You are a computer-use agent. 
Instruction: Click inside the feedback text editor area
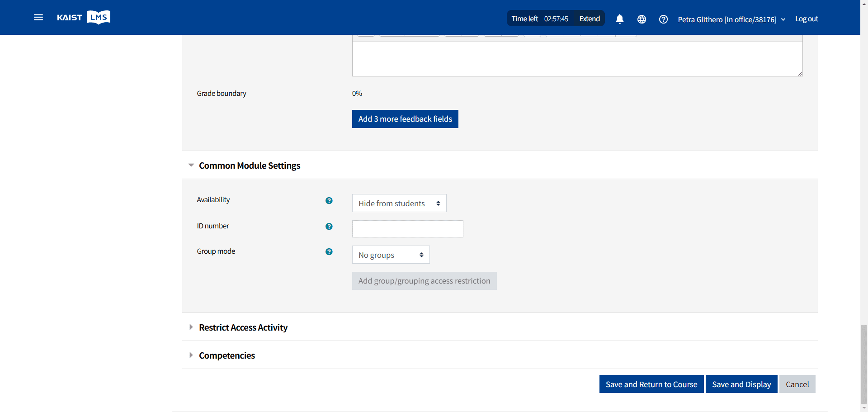[x=577, y=59]
